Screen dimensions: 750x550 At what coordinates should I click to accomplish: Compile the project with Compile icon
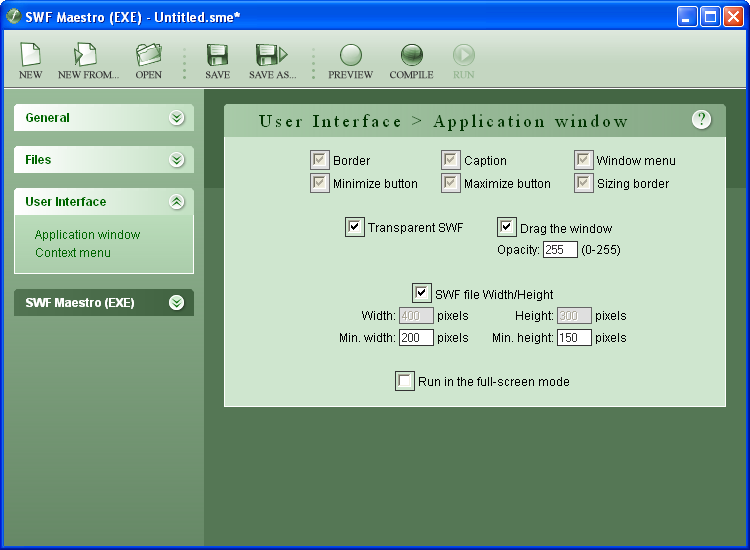(x=411, y=55)
